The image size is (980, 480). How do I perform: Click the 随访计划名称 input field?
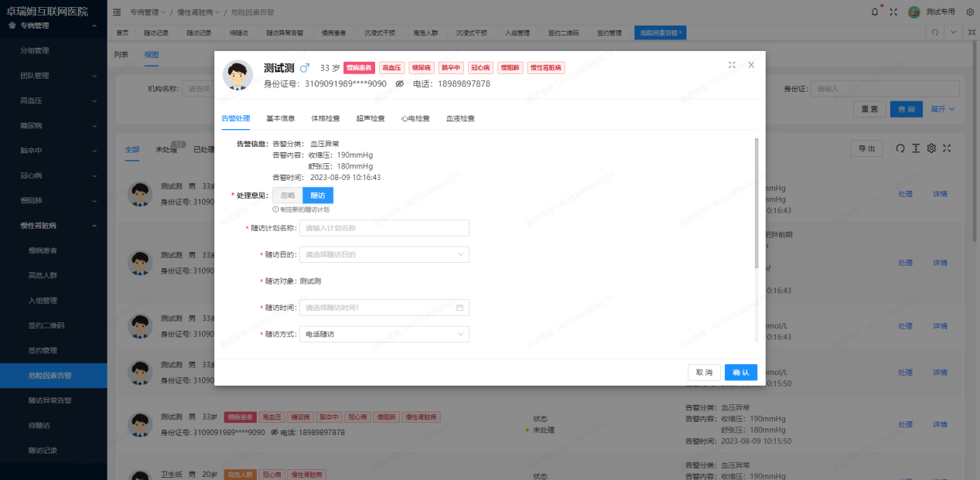384,227
